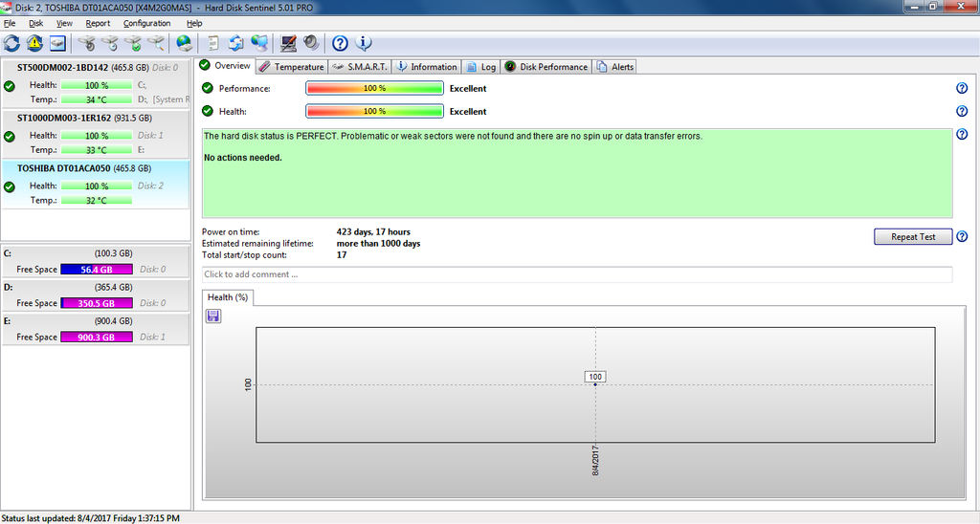
Task: Open the Configuration menu
Action: pos(146,23)
